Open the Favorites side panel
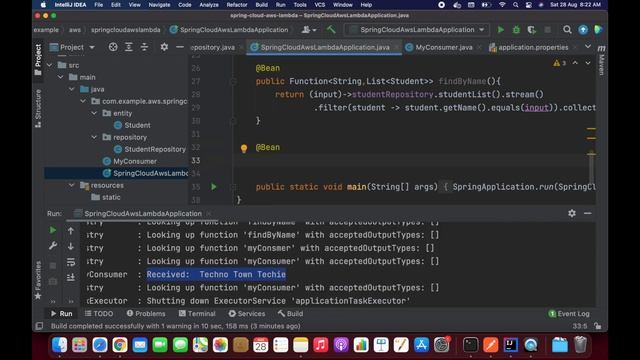Screen dimensions: 640x360 point(38,280)
